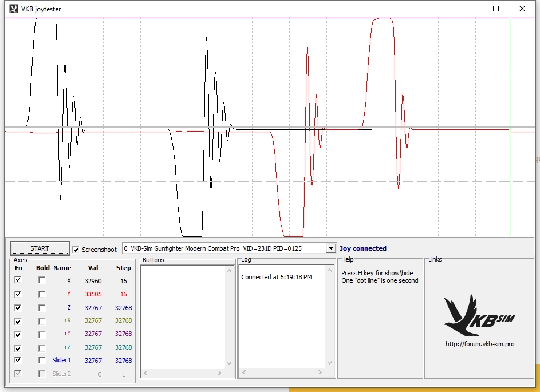Uncheck the Screenshoot checkbox
Viewport: 540px width, 392px height.
(76, 249)
